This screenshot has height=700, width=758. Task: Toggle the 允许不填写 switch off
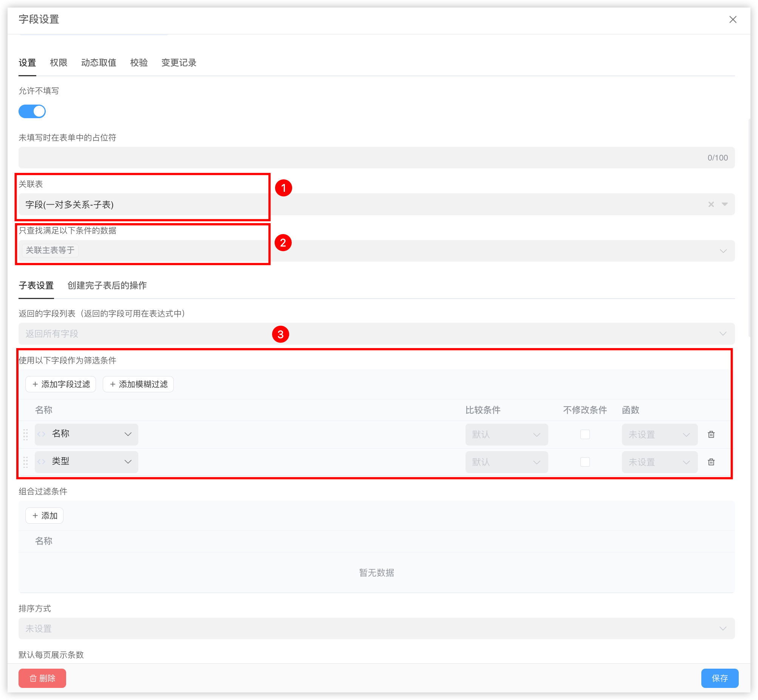[x=32, y=111]
